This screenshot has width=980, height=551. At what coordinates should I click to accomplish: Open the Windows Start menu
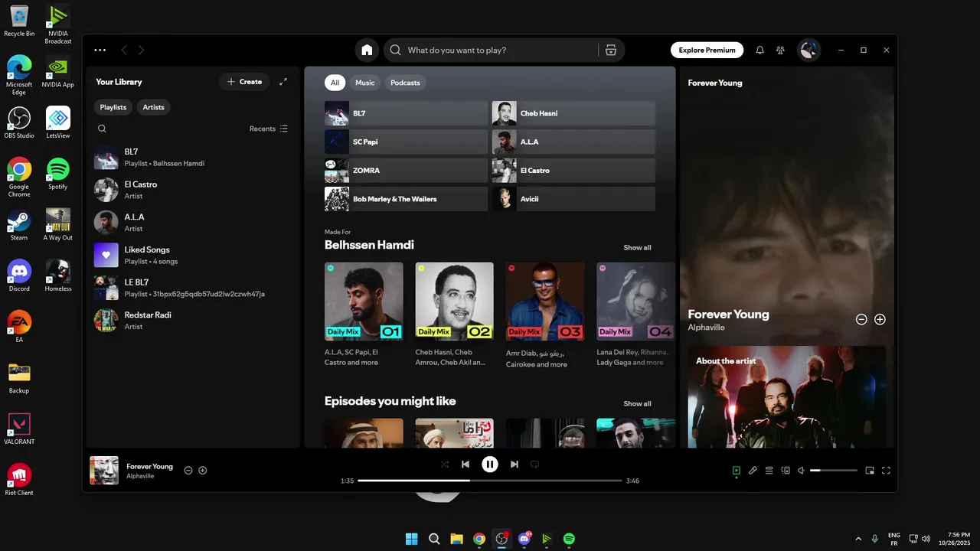point(412,539)
